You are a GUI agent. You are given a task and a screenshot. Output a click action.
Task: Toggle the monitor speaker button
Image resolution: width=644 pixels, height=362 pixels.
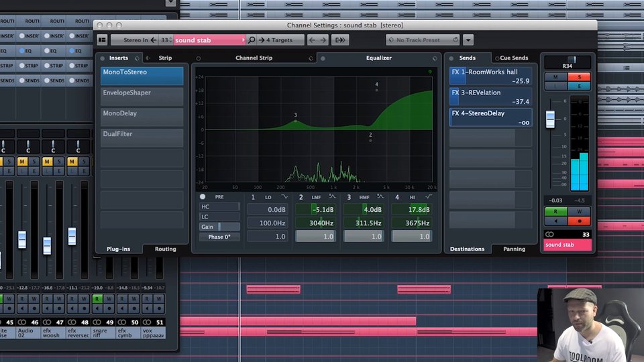pyautogui.click(x=555, y=221)
